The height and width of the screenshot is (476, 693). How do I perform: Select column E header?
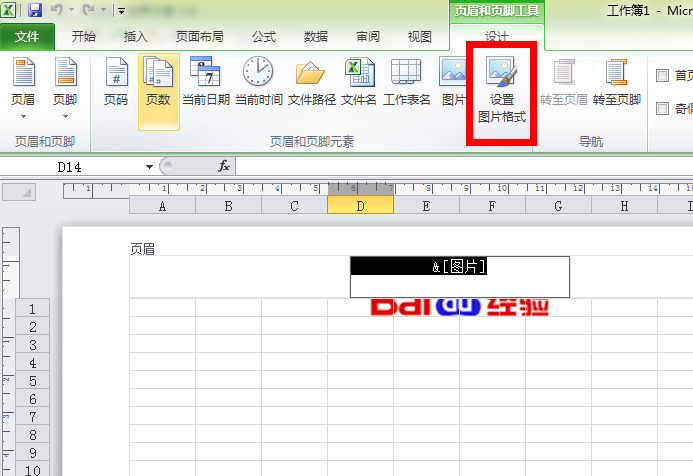426,205
